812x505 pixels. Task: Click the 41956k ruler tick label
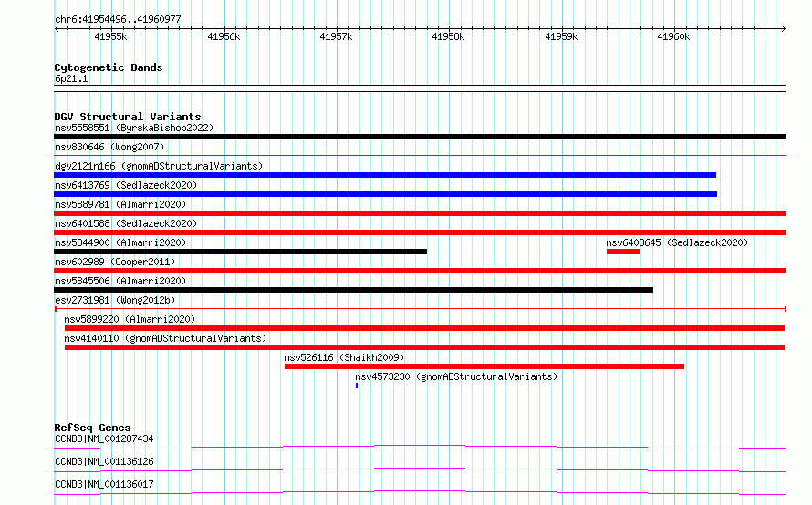tap(224, 36)
